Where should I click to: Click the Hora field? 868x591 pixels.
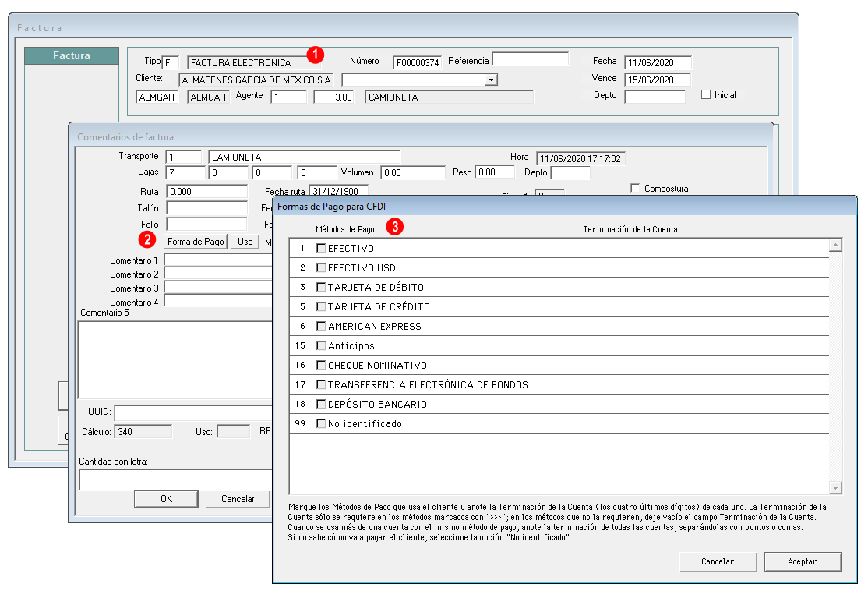(580, 158)
